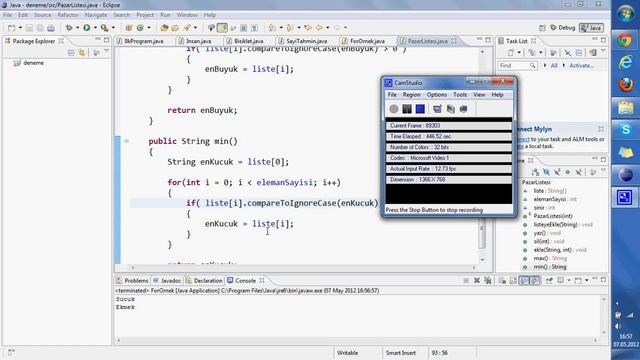Toggle Mark Occurrences in toolbar
This screenshot has height=360, width=640.
coord(222,28)
